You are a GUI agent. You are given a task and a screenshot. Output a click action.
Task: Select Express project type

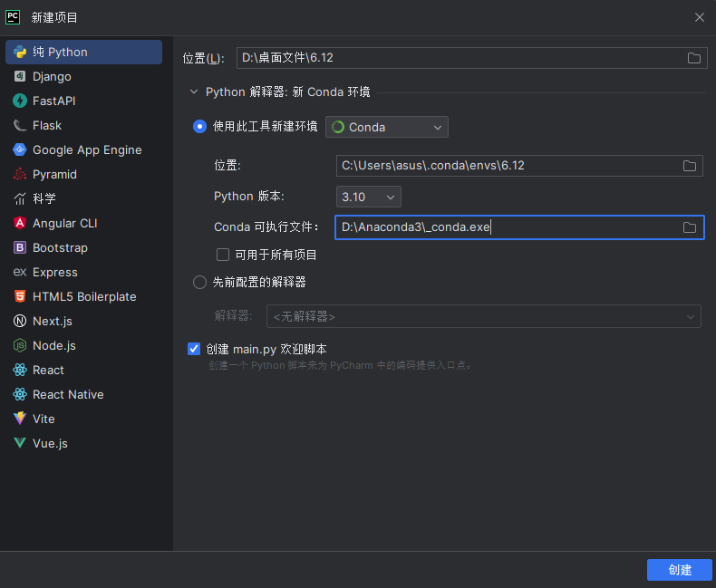[x=83, y=272]
